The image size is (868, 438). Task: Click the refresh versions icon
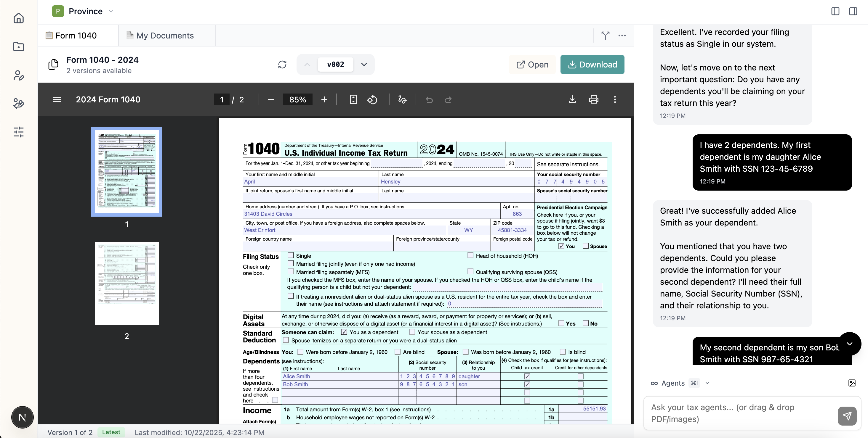pos(282,64)
